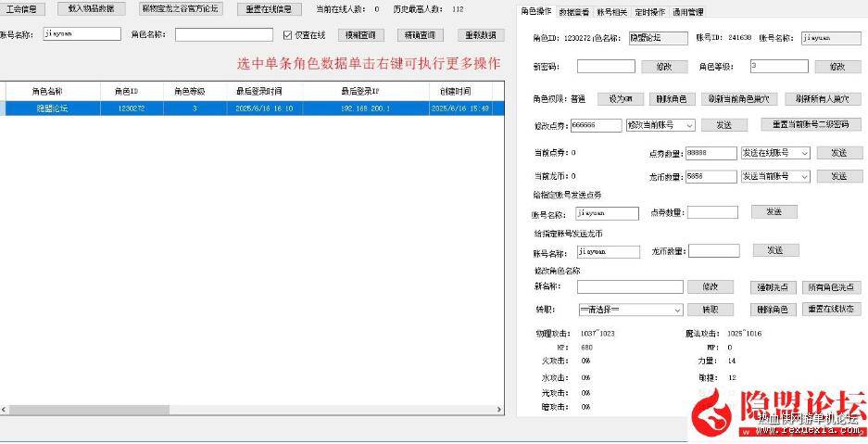Open the 转职 请选择 combo box
This screenshot has width=868, height=444.
(x=630, y=310)
